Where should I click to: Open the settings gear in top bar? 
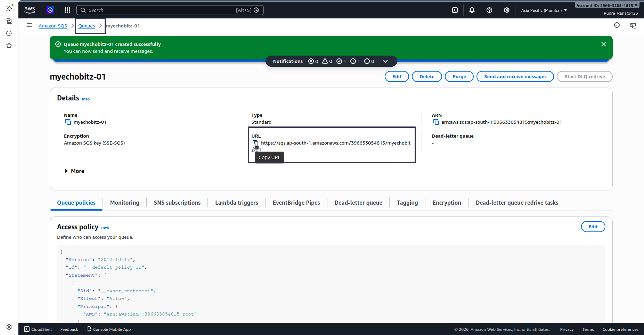click(x=507, y=10)
